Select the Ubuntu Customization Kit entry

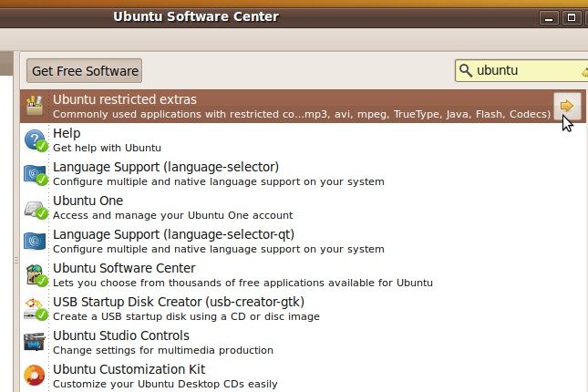(303, 376)
